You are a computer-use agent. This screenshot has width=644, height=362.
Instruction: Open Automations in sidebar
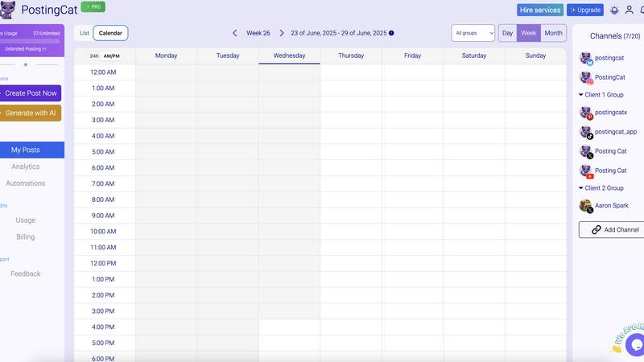point(26,183)
